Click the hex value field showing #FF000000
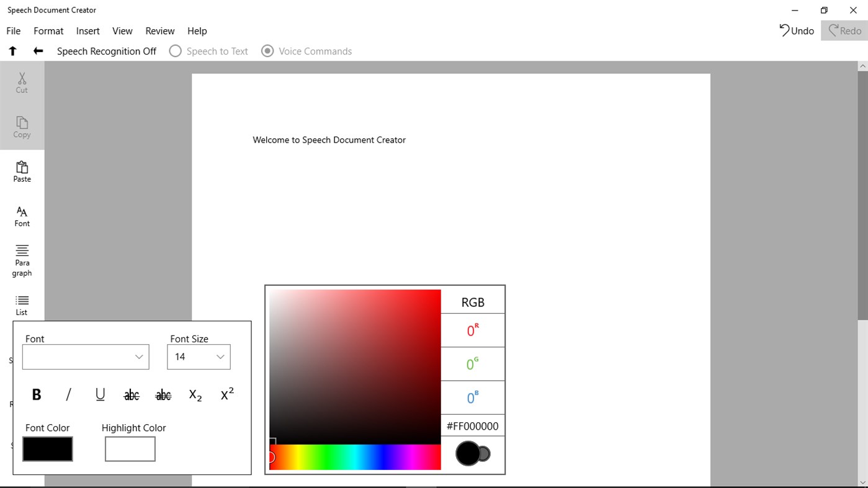Image resolution: width=868 pixels, height=488 pixels. point(473,425)
